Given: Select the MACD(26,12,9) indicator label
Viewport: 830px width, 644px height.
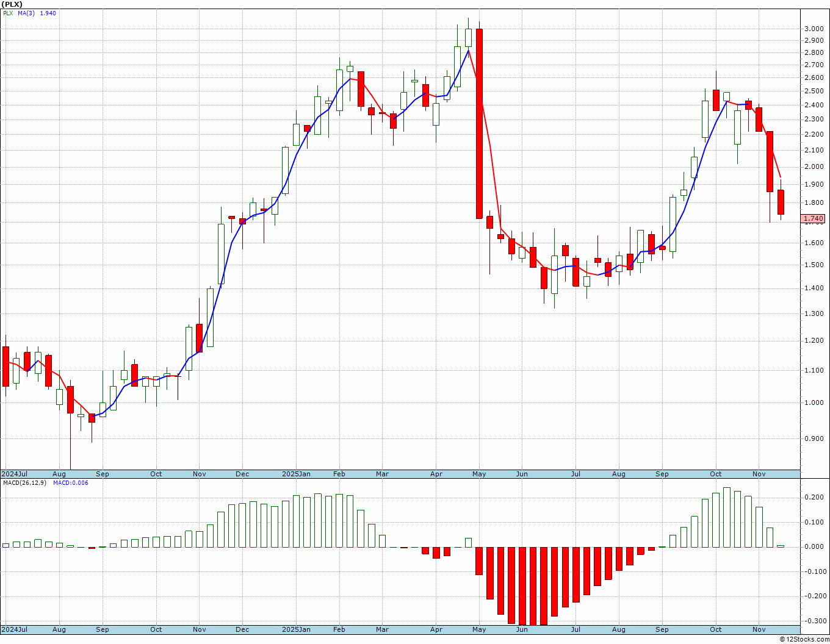Looking at the screenshot, I should pyautogui.click(x=24, y=483).
